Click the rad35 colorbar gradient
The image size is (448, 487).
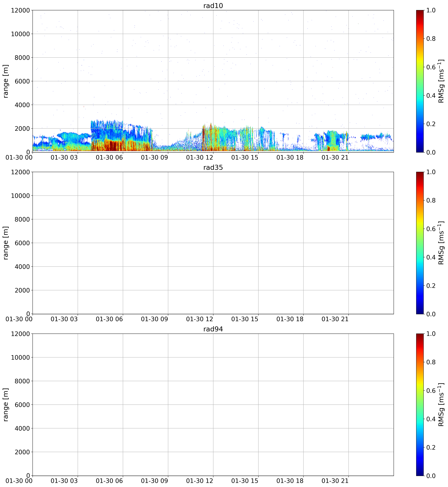click(x=420, y=243)
